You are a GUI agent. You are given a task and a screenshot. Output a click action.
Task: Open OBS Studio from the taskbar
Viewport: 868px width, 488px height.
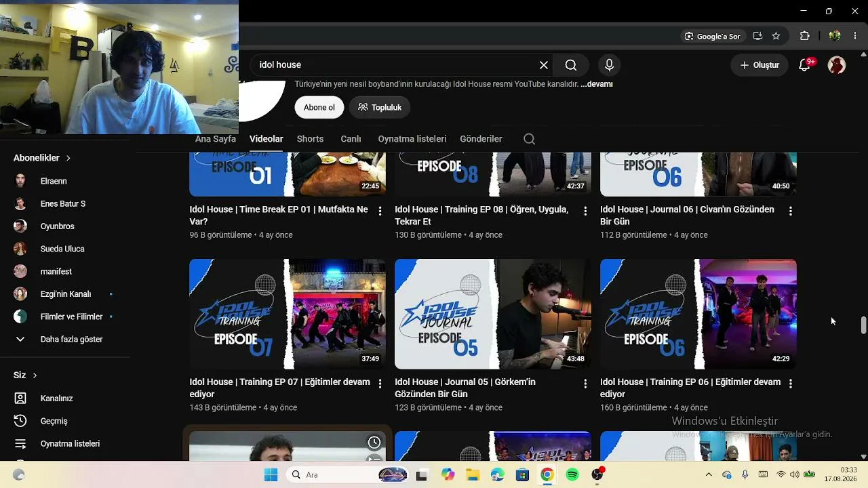pos(597,474)
